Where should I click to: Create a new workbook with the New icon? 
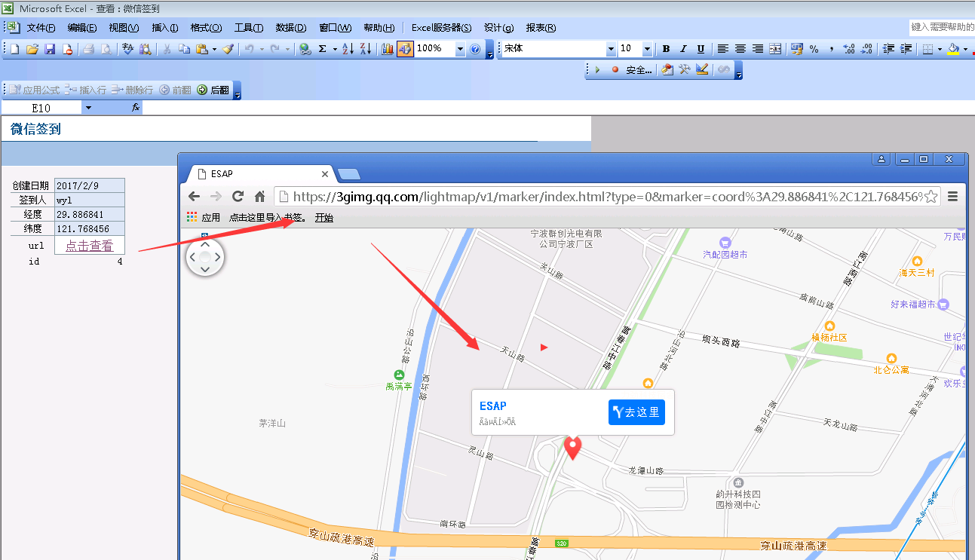[x=14, y=49]
